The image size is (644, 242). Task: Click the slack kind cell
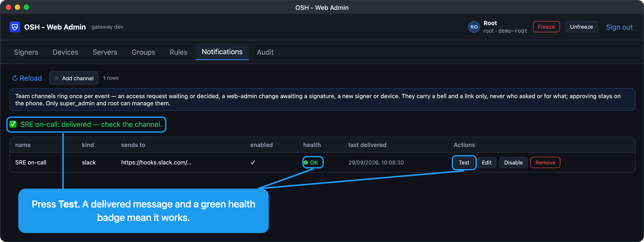[x=89, y=163]
